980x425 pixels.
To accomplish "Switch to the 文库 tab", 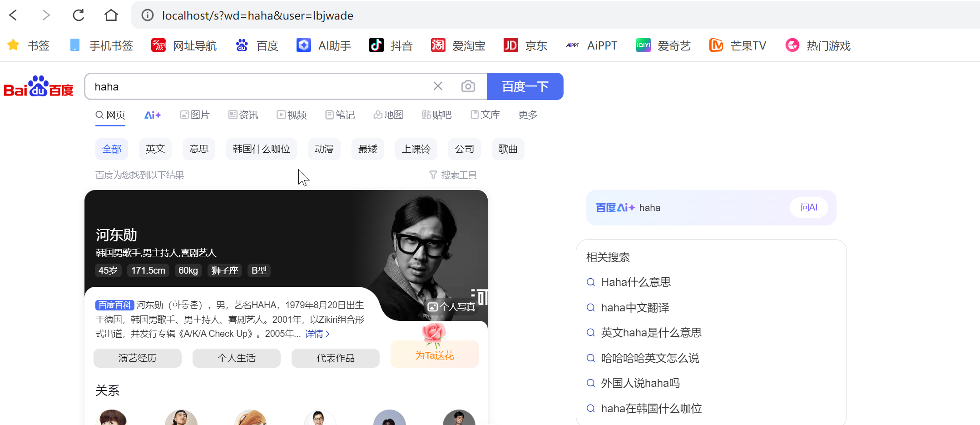I will (x=485, y=115).
